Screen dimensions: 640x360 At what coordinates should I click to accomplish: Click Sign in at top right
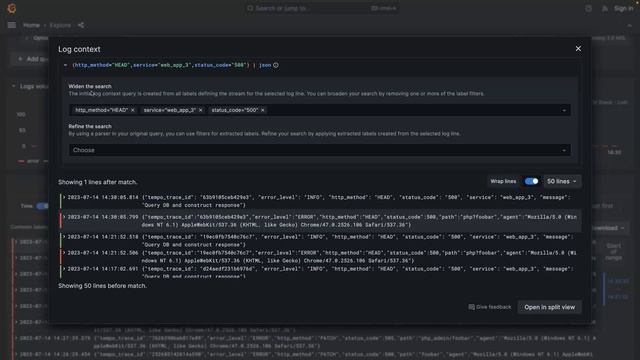pyautogui.click(x=623, y=8)
